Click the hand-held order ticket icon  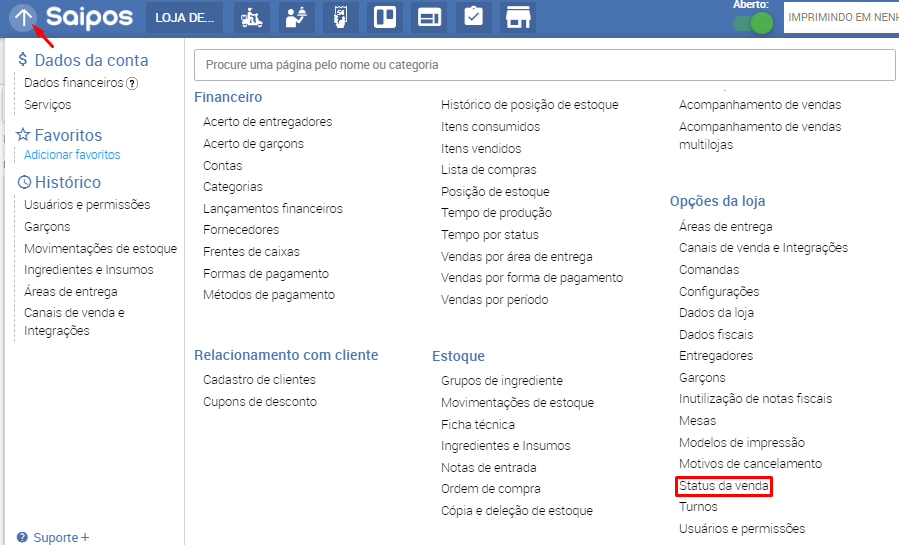(x=340, y=18)
